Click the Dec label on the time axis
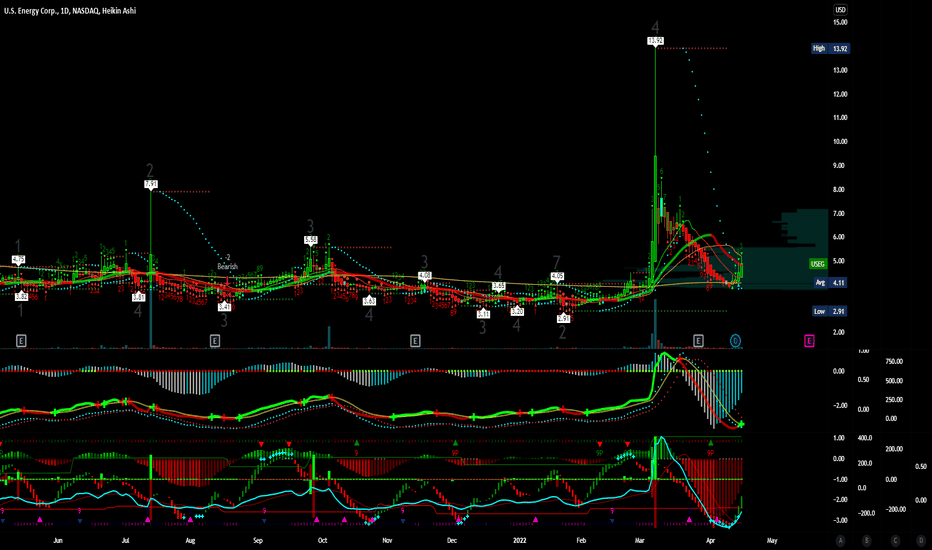The height and width of the screenshot is (550, 932). coord(452,541)
